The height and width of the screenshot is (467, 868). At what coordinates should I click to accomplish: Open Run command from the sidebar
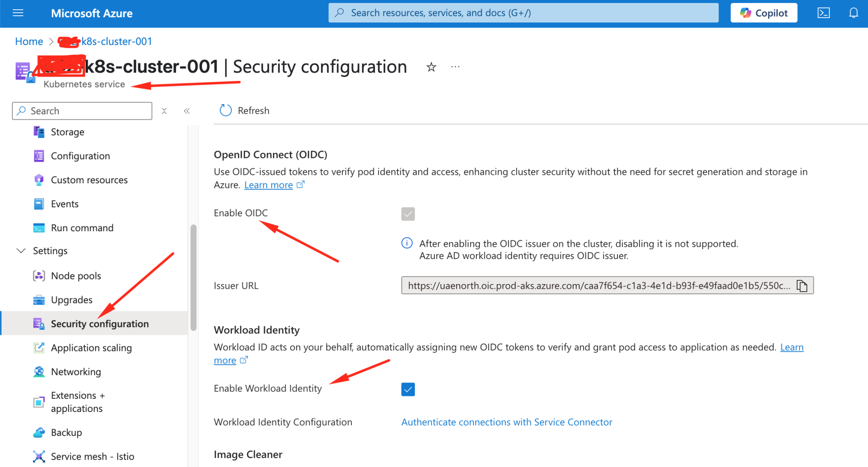click(82, 228)
